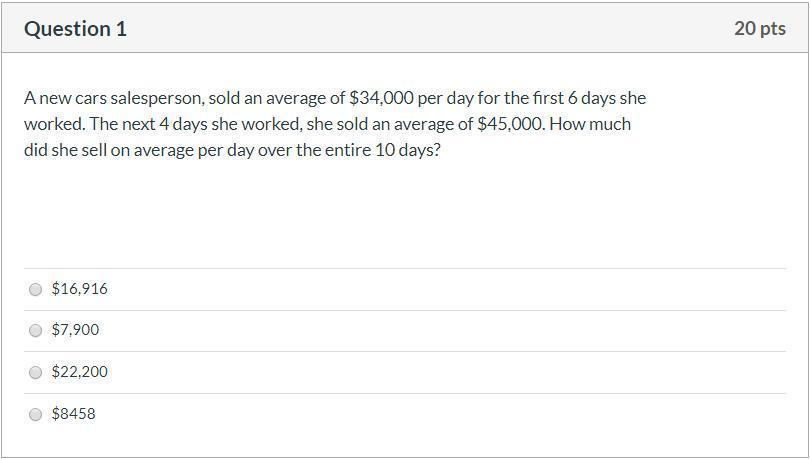
Task: Click the $22,200 answer label text
Action: (x=79, y=372)
